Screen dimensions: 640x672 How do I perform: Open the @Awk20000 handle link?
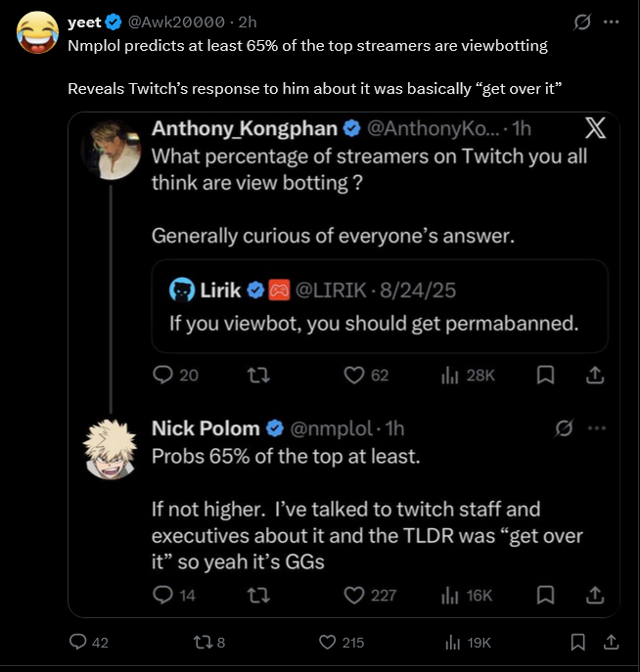174,22
